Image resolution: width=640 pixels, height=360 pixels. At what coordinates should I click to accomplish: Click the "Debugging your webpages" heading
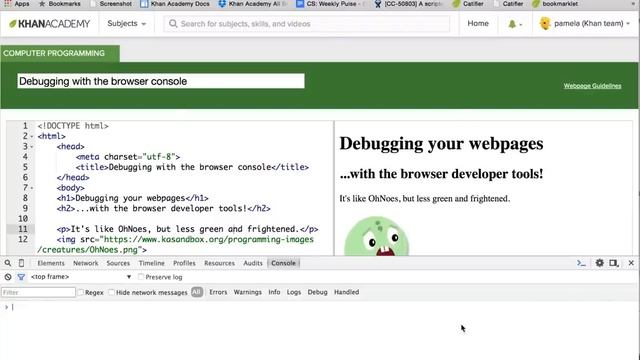tap(441, 144)
